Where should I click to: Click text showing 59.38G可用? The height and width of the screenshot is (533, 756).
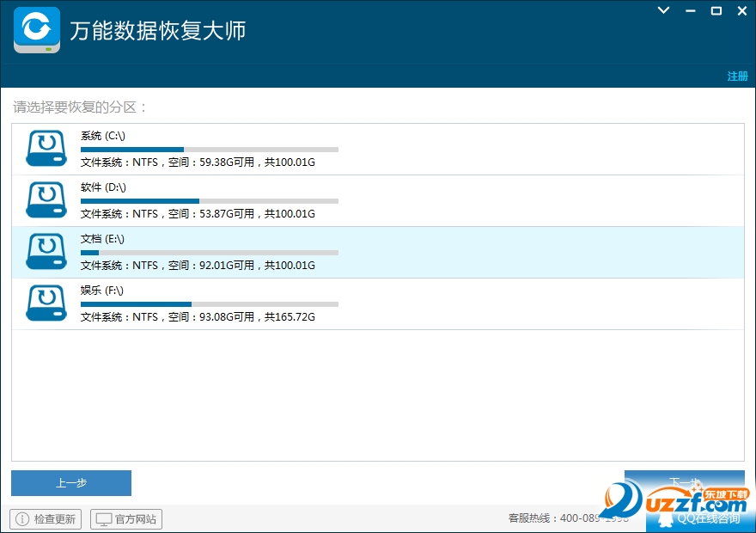227,162
